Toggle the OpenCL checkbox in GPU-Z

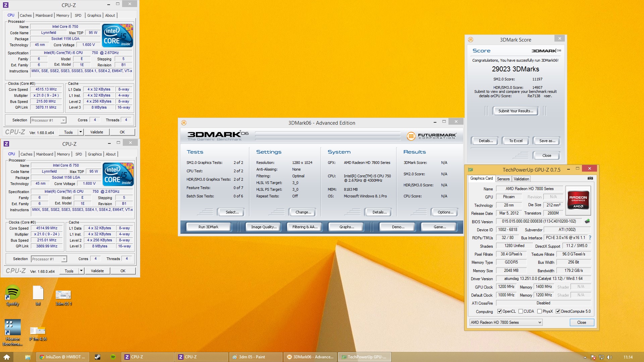tap(499, 311)
